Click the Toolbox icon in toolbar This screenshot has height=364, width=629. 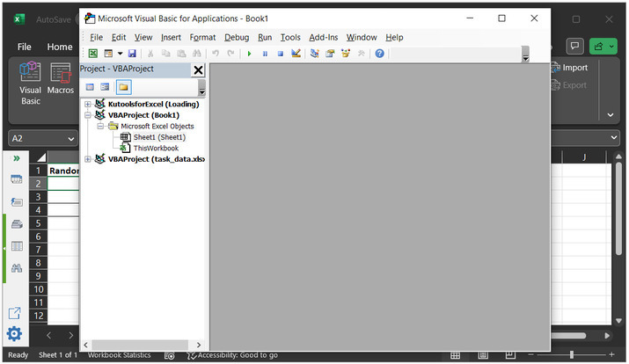(361, 54)
